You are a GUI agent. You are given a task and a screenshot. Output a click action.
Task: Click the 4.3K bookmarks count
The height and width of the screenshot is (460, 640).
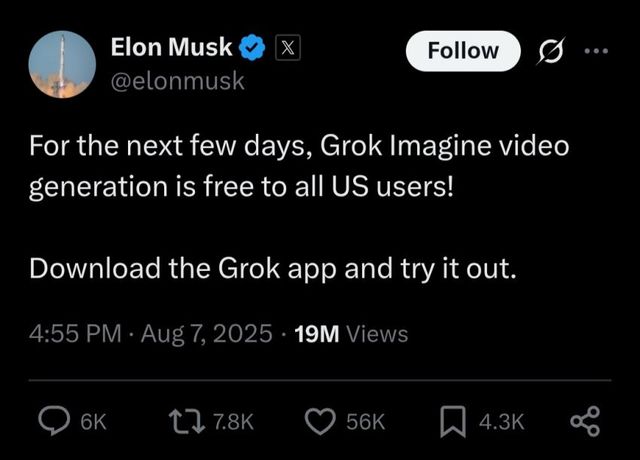point(501,423)
